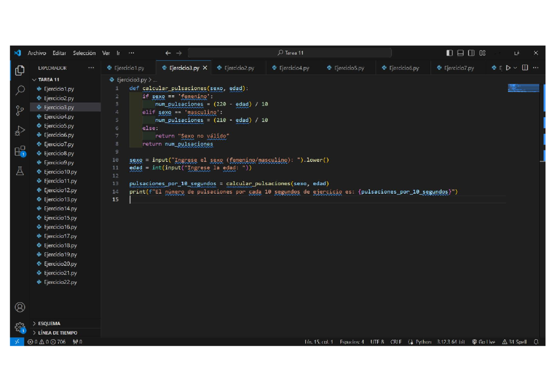Screen dimensions: 555x392
Task: Open the Extensions view
Action: click(x=20, y=151)
